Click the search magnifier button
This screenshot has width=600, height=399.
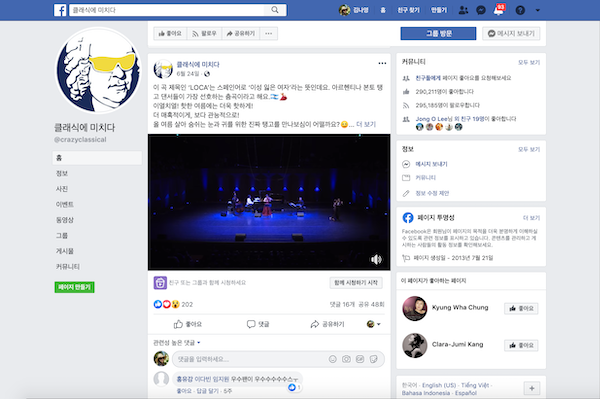coord(275,10)
